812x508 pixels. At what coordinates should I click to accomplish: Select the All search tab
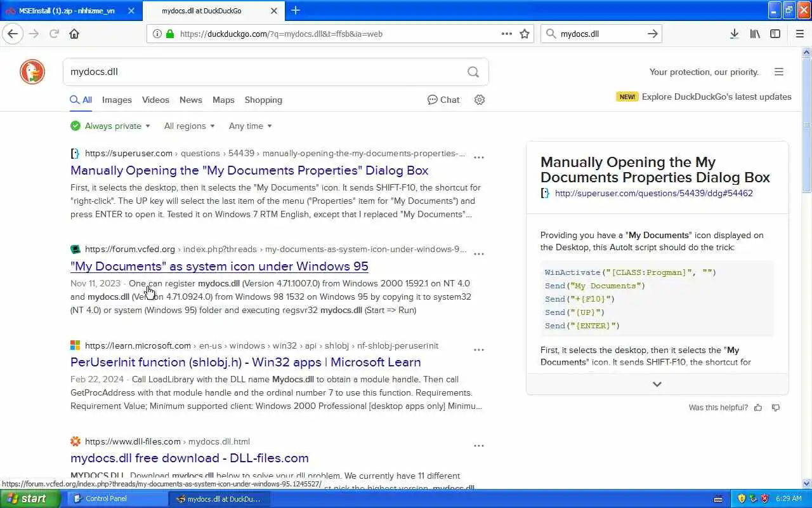81,100
